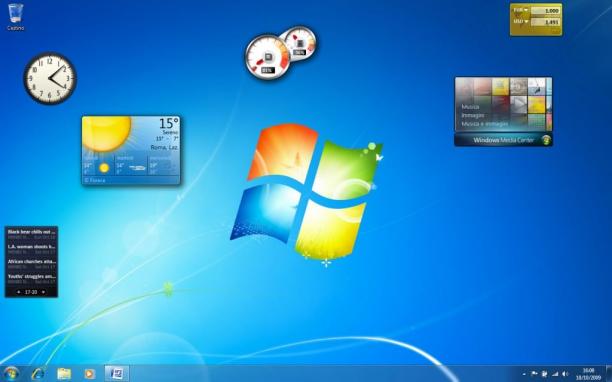Launch Windows Media Player from taskbar

[89, 374]
